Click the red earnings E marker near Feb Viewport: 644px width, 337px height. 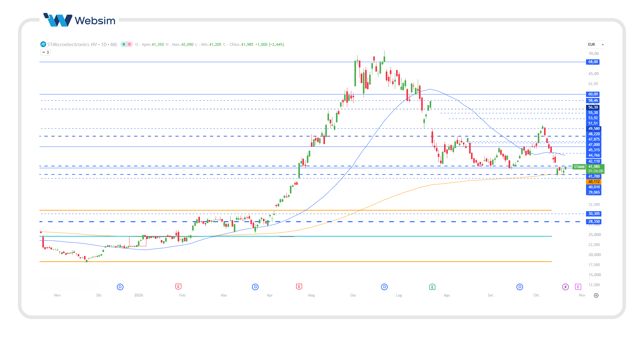coord(178,287)
